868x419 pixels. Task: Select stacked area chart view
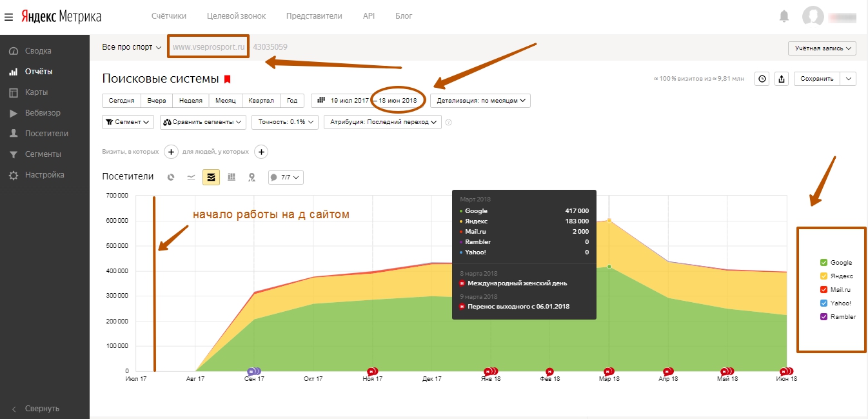click(211, 177)
